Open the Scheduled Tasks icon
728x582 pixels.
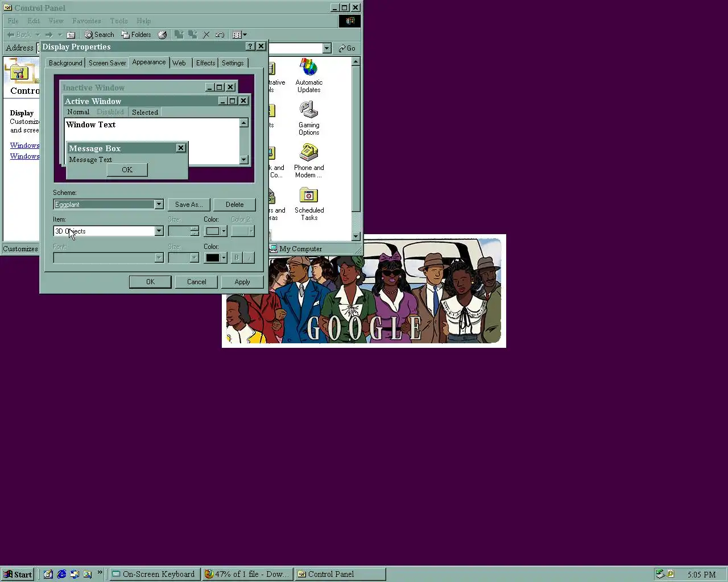pos(309,203)
